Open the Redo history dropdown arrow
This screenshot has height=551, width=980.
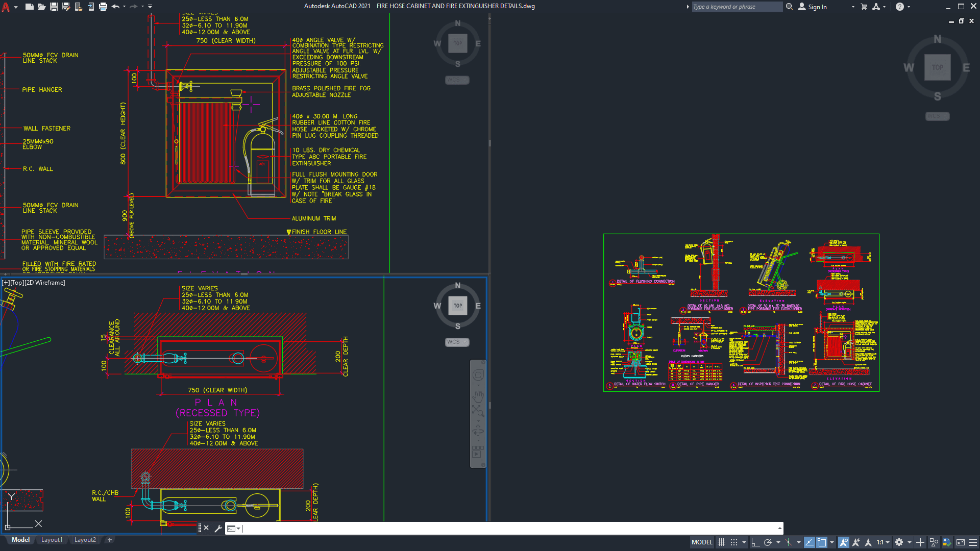(x=142, y=7)
